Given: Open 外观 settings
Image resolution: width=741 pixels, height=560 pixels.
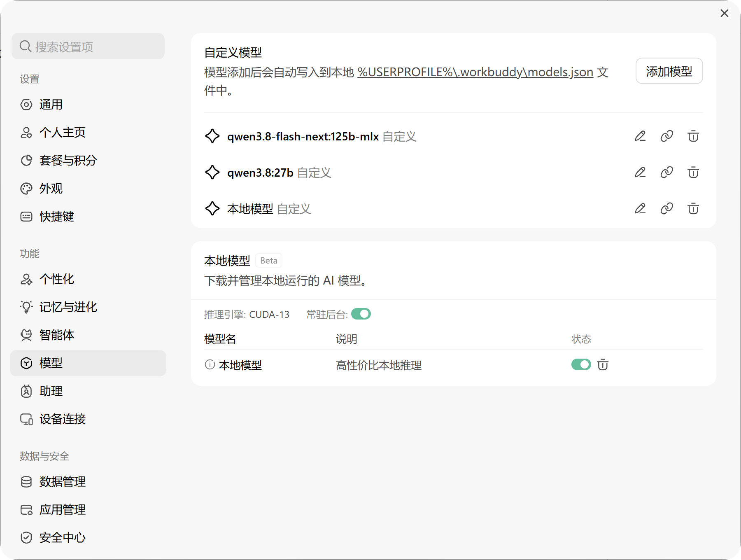Looking at the screenshot, I should [88, 189].
